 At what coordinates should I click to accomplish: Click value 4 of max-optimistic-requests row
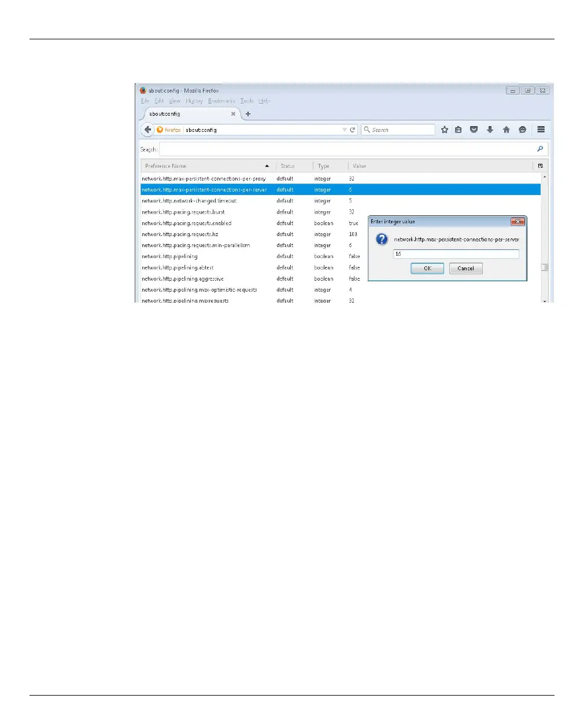(350, 290)
